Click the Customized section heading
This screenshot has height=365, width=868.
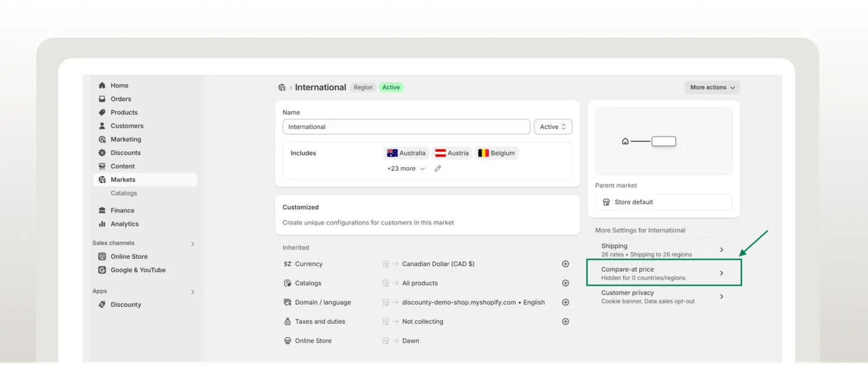coord(301,207)
